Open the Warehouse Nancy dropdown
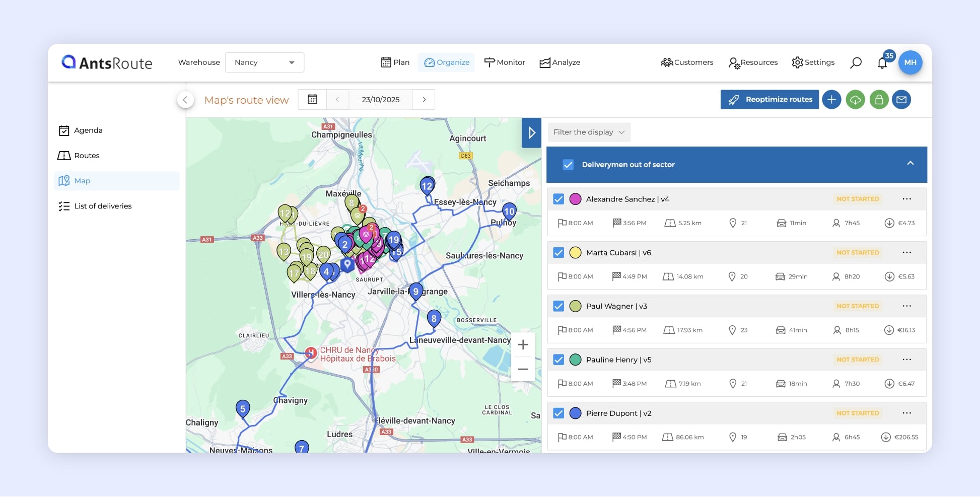 point(264,62)
